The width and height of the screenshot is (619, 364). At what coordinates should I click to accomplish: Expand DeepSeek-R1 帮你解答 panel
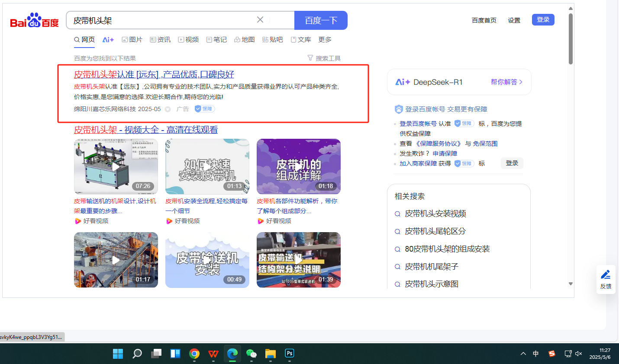pos(506,82)
